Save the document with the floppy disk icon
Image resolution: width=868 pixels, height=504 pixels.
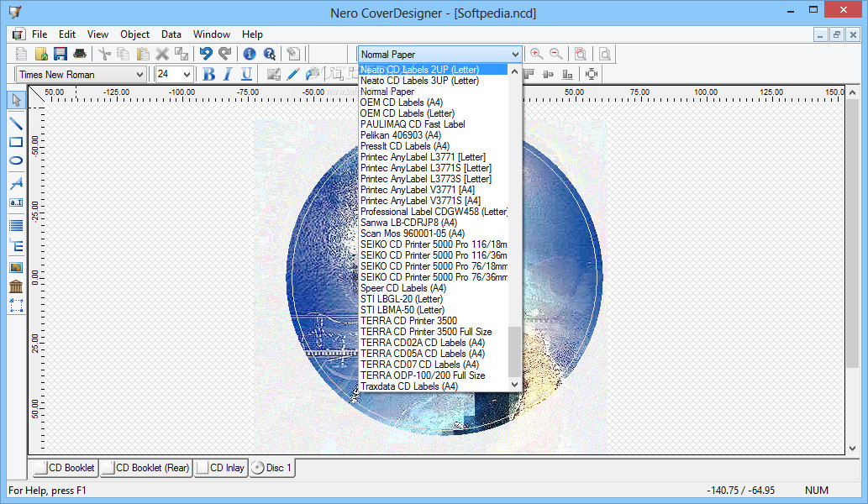tap(60, 54)
